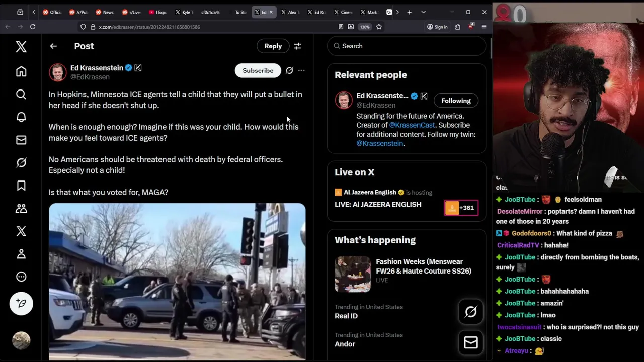The height and width of the screenshot is (362, 644).
Task: Open Communities people icon
Action: (21, 208)
